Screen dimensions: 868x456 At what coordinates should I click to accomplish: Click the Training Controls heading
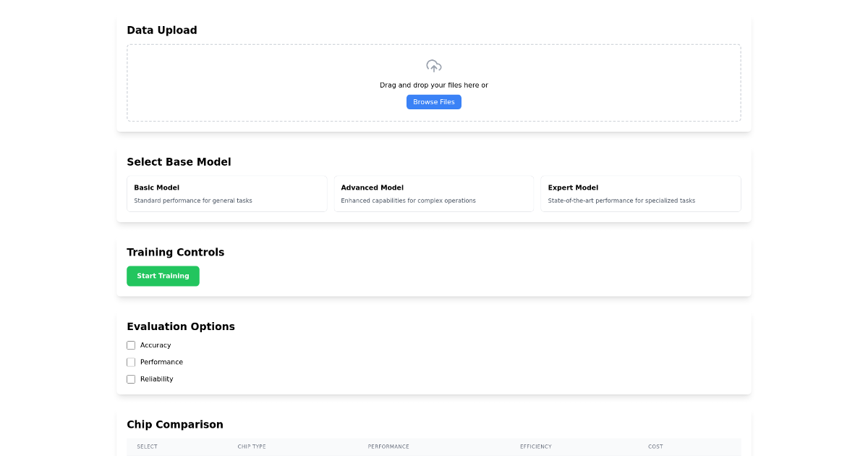[x=176, y=252]
